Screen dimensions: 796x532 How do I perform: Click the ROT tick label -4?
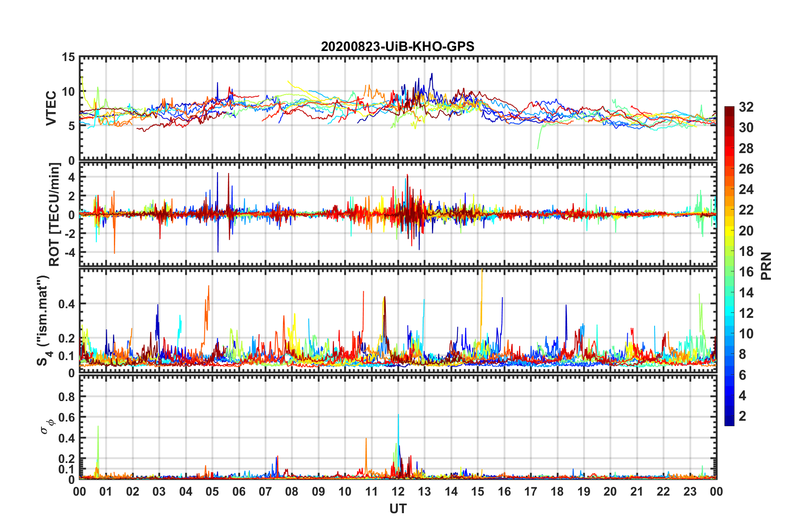[69, 252]
